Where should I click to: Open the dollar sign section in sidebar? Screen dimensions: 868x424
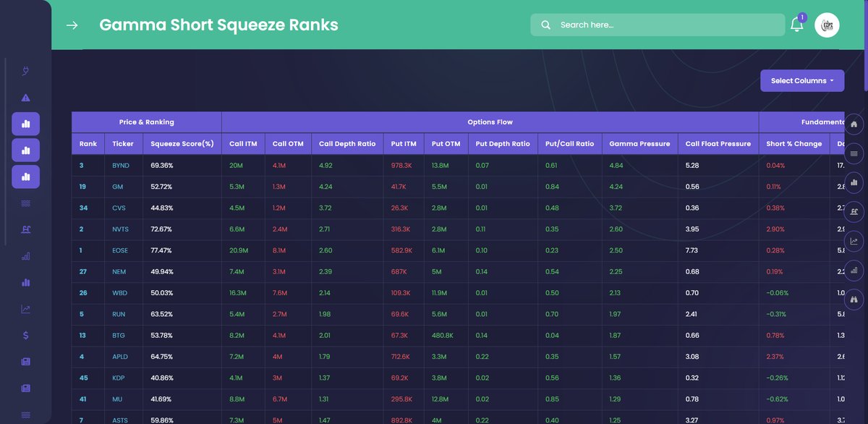(x=26, y=335)
